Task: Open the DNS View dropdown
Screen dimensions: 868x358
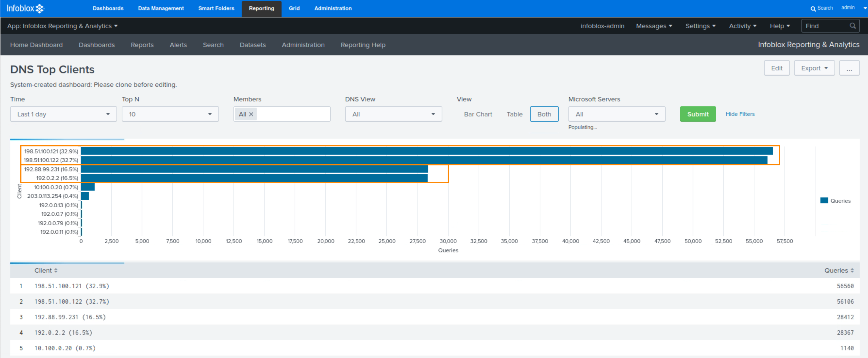Action: [x=393, y=114]
